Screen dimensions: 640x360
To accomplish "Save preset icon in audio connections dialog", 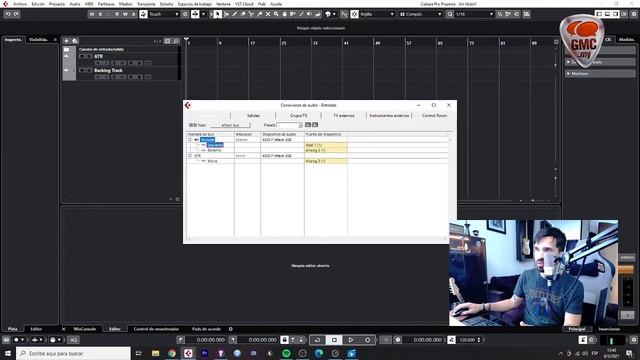I will click(308, 125).
